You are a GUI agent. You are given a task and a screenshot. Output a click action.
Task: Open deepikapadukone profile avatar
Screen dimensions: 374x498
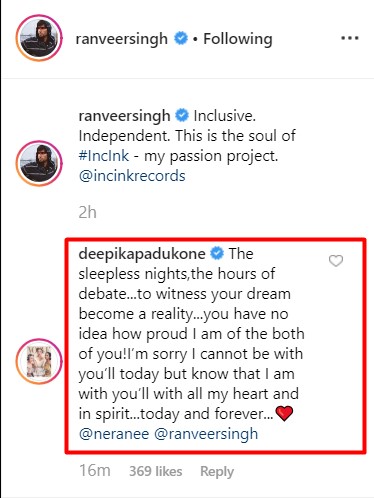pos(39,361)
